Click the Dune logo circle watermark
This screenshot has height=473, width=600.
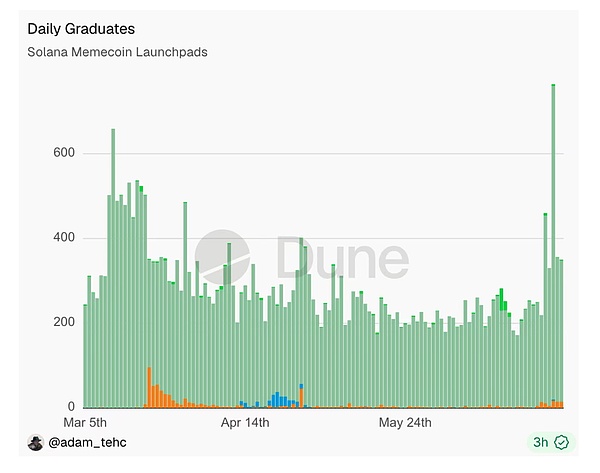[222, 257]
